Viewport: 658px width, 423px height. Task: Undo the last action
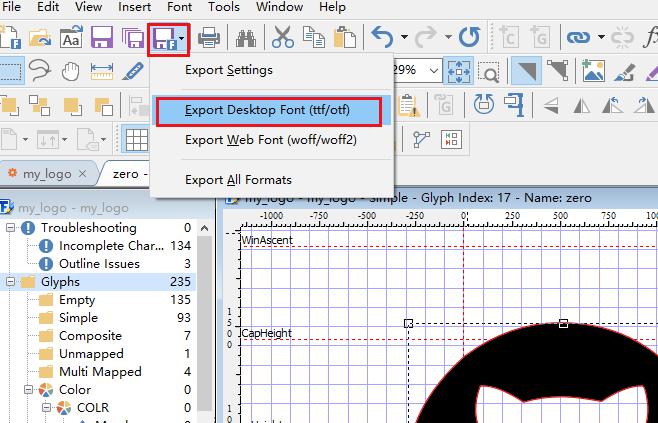click(x=382, y=37)
